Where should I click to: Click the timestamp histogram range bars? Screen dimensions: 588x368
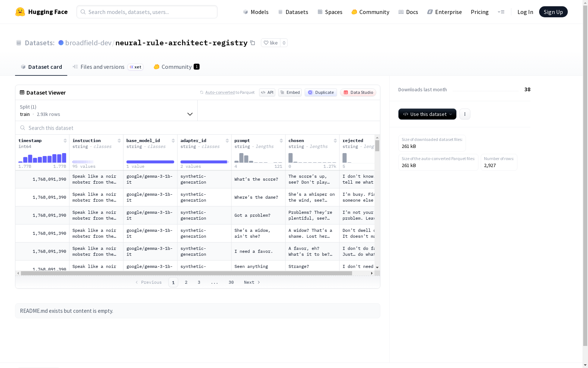pos(42,158)
